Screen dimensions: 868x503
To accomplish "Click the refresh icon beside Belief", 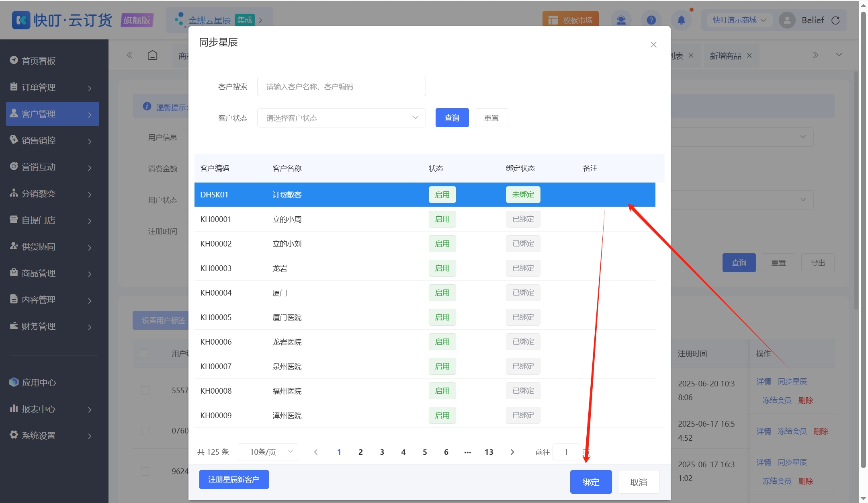I will (836, 21).
